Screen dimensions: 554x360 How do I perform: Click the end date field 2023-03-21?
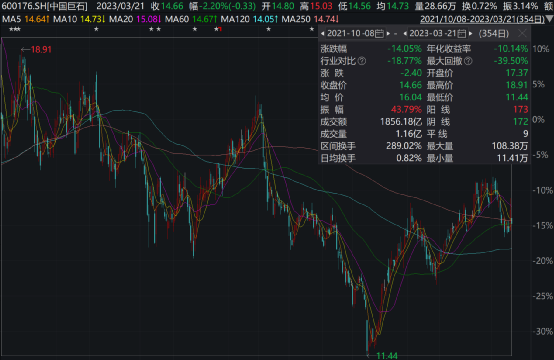pyautogui.click(x=432, y=34)
